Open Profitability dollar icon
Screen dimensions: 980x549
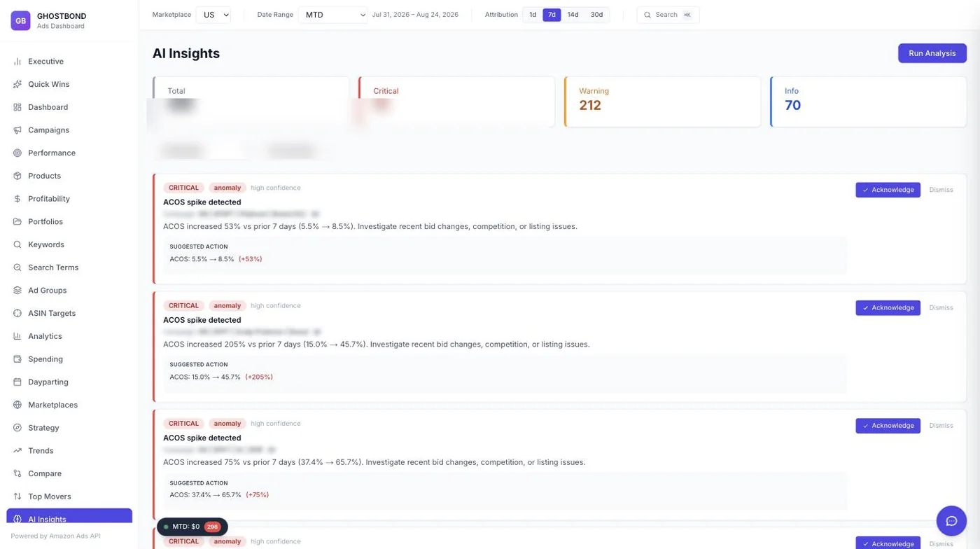click(17, 199)
